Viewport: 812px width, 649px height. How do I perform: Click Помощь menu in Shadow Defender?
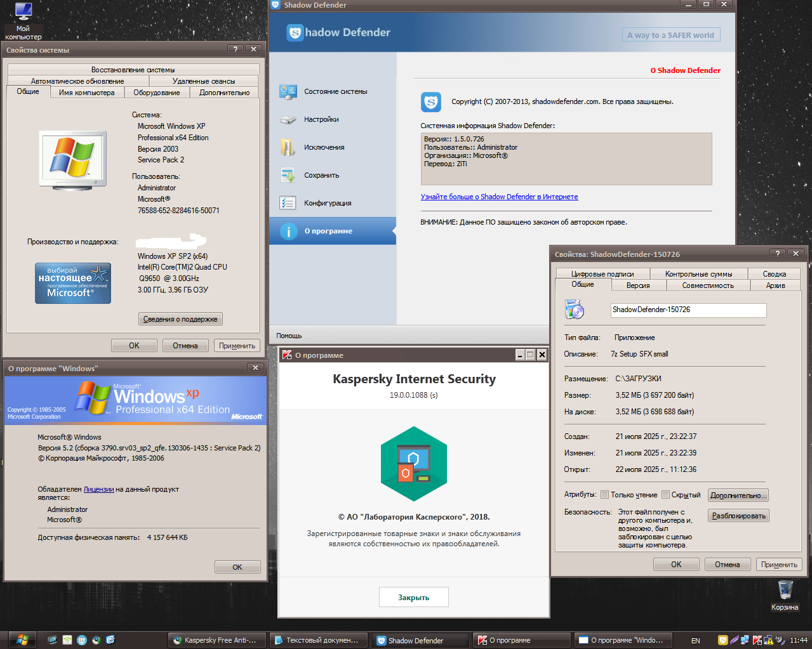pos(289,336)
